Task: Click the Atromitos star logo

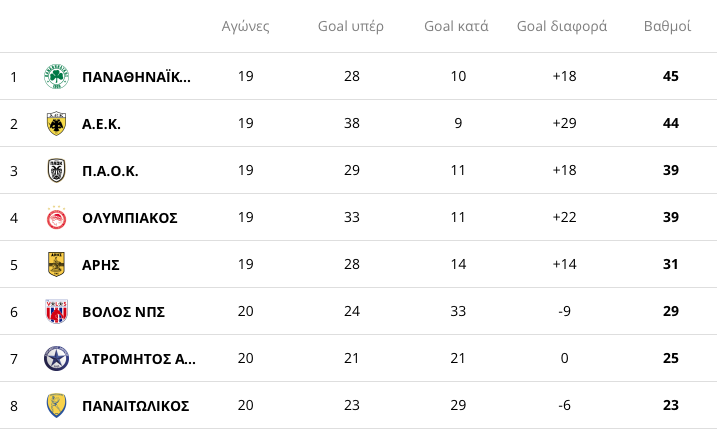Action: point(56,359)
